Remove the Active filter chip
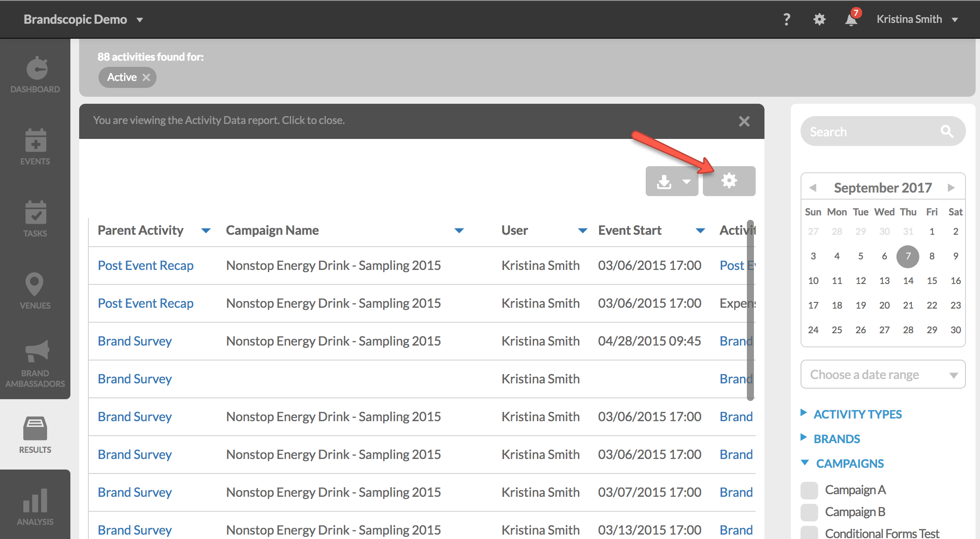 pos(146,77)
